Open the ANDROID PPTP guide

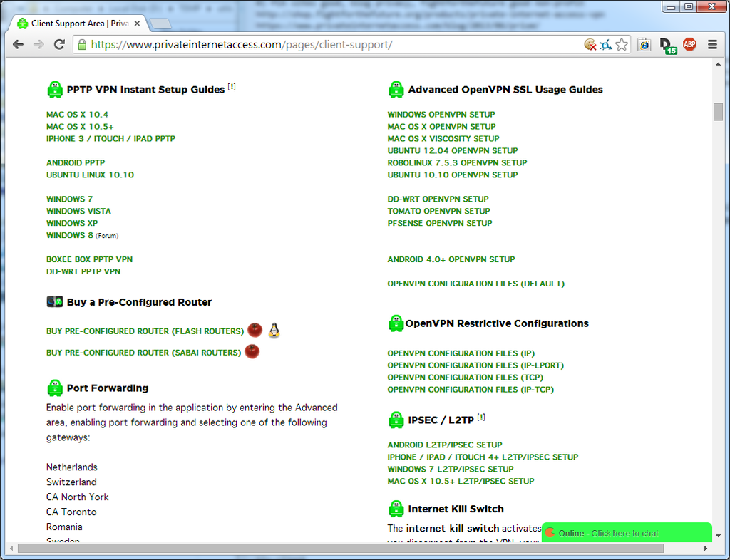[76, 162]
